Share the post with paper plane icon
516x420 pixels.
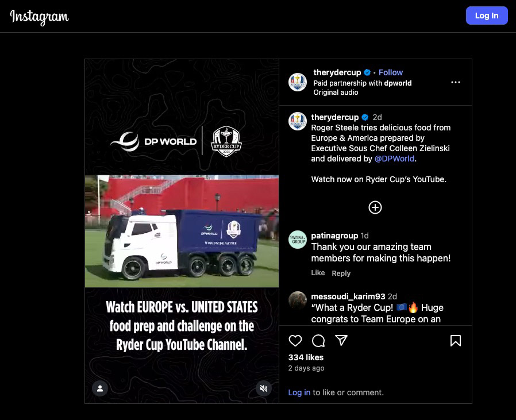(x=341, y=340)
